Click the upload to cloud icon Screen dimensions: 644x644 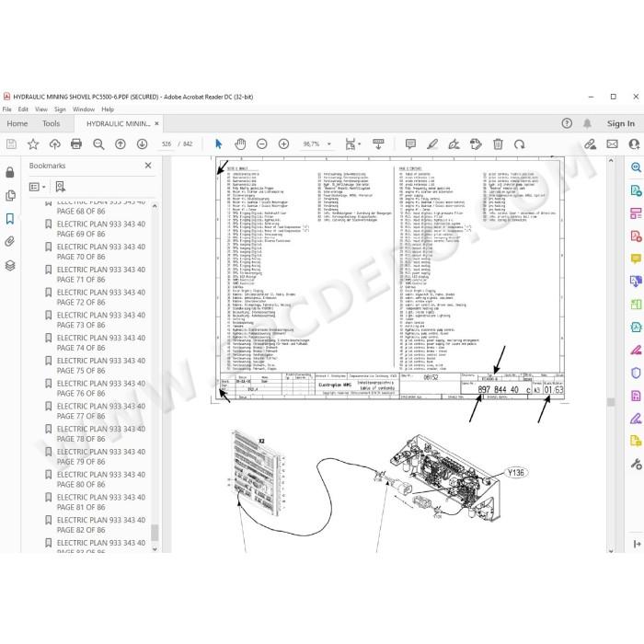tap(54, 144)
